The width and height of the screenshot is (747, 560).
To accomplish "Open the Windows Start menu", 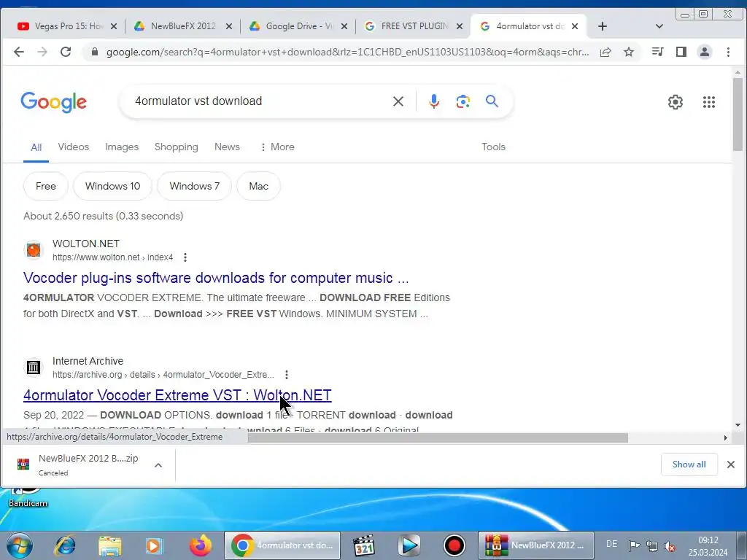I will 19,545.
